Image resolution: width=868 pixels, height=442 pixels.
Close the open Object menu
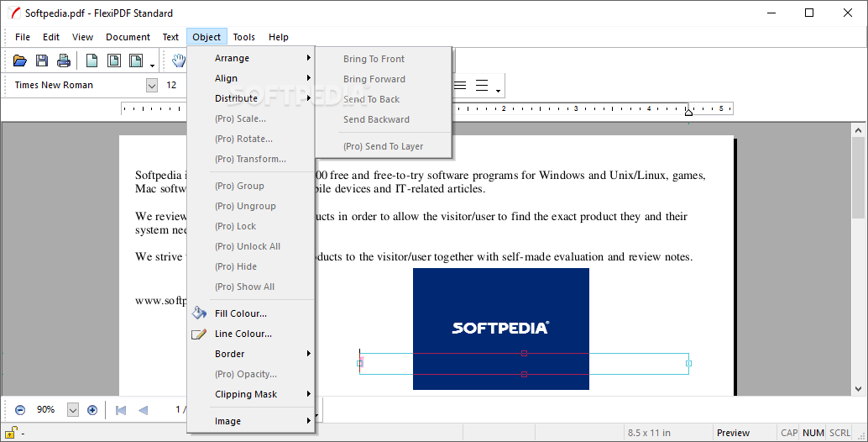[207, 37]
